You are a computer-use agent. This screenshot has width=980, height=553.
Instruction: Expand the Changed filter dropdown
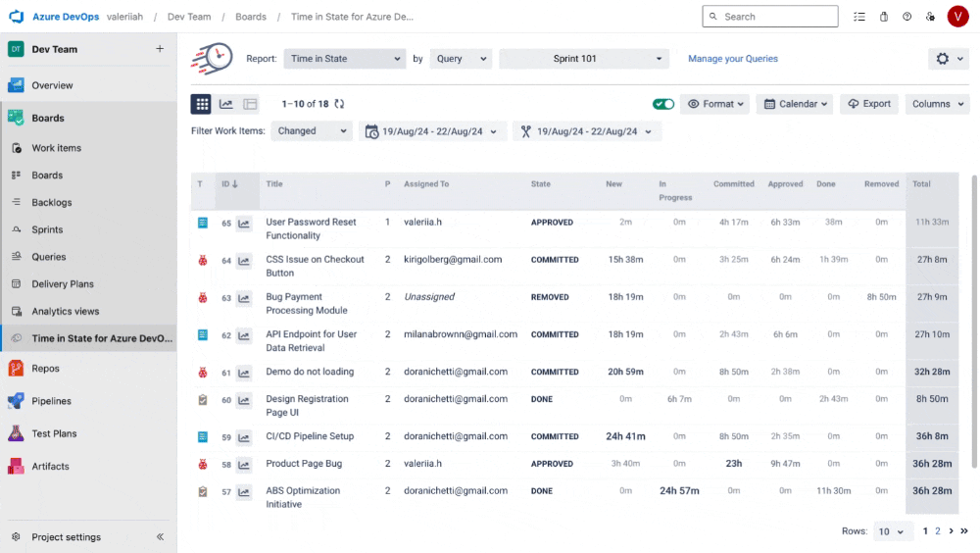point(311,131)
